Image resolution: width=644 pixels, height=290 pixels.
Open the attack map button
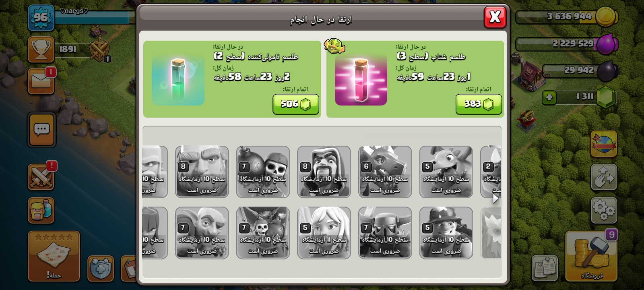tap(54, 256)
